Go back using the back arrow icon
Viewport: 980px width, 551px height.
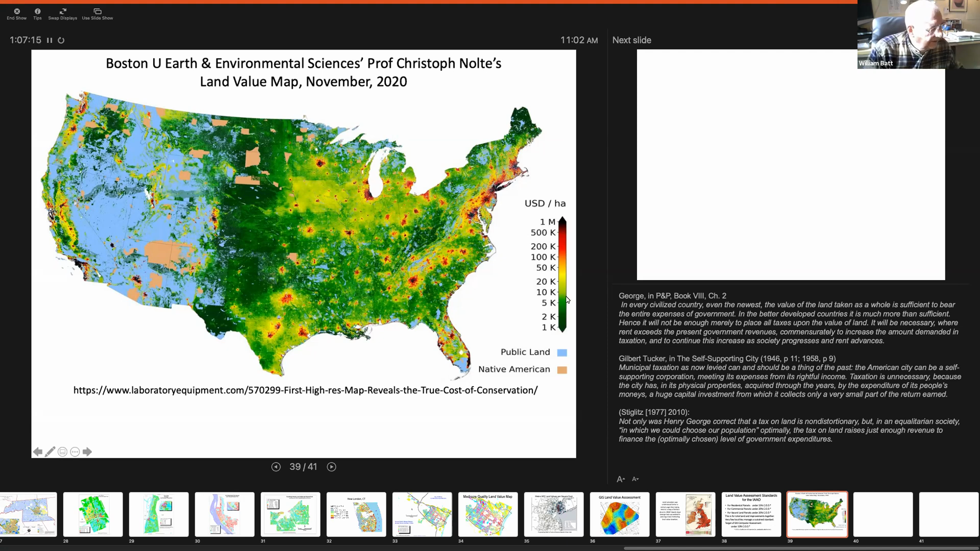pyautogui.click(x=38, y=452)
